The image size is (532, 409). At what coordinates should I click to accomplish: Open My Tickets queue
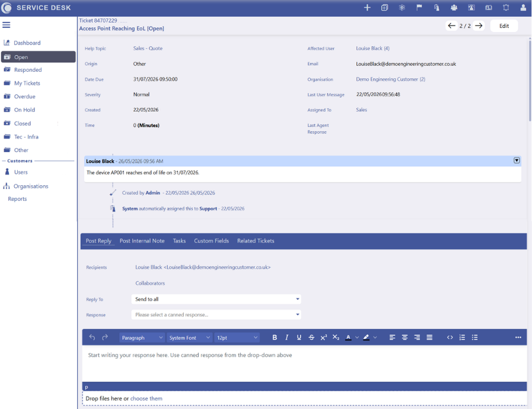coord(27,83)
